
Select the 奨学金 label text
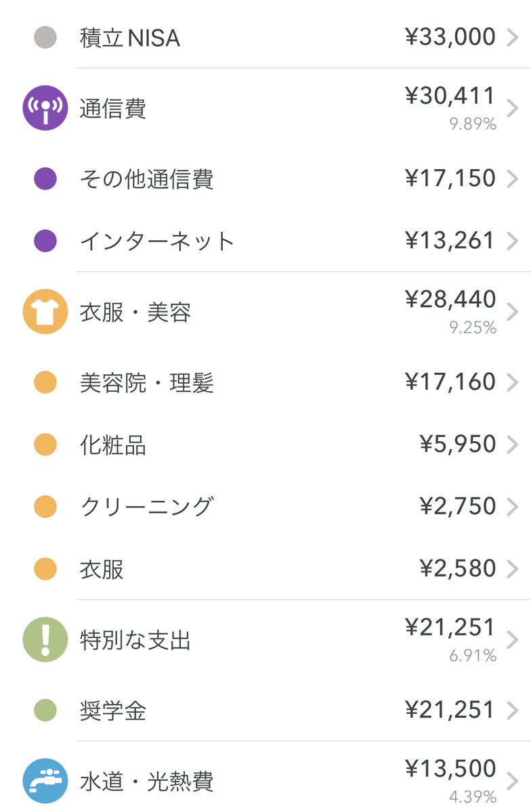[x=113, y=710]
